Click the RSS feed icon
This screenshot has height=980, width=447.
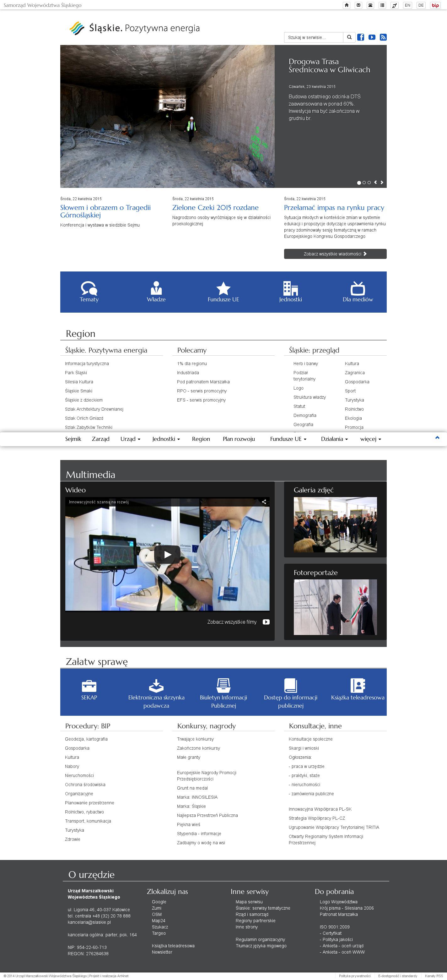383,37
